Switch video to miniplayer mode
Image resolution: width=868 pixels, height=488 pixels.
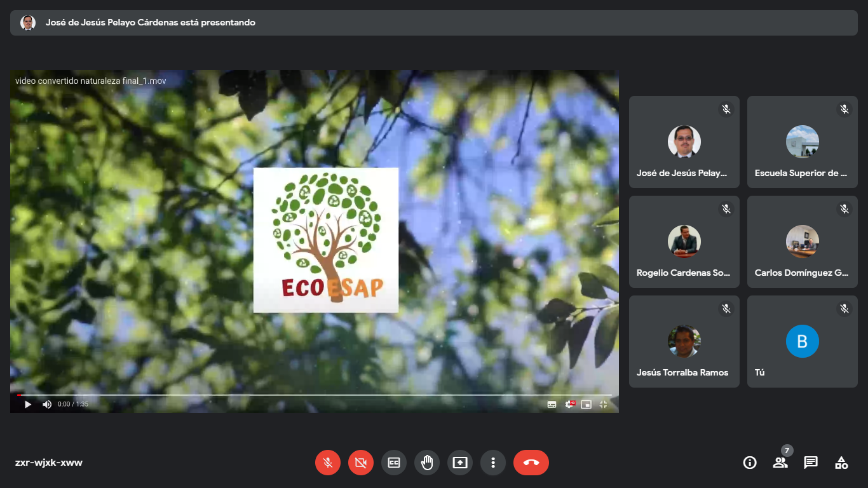click(587, 404)
